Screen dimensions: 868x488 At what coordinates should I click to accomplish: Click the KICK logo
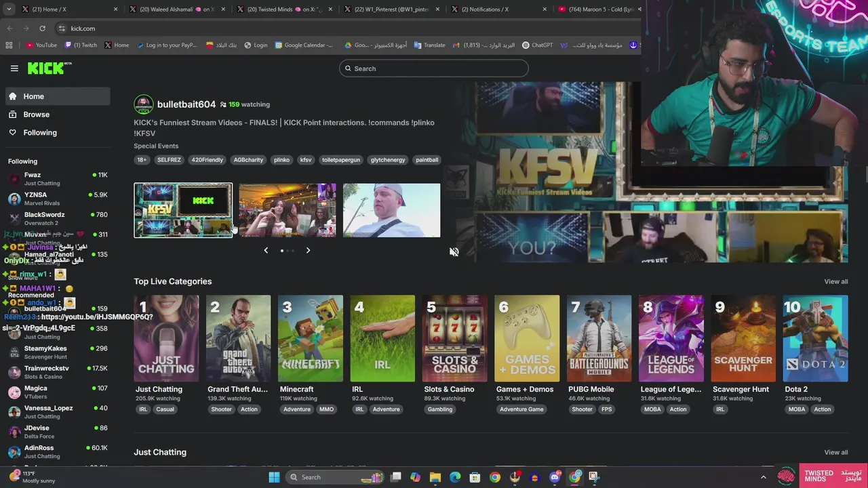(50, 68)
